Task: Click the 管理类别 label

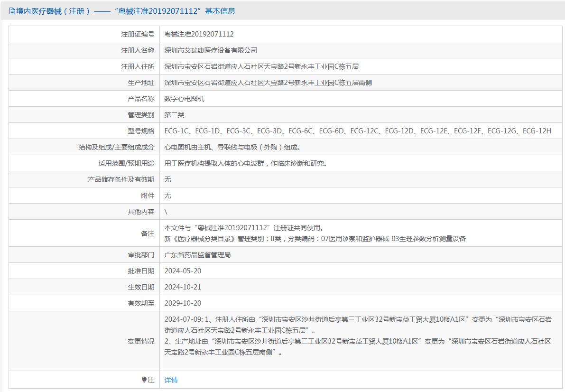Action: [x=141, y=115]
